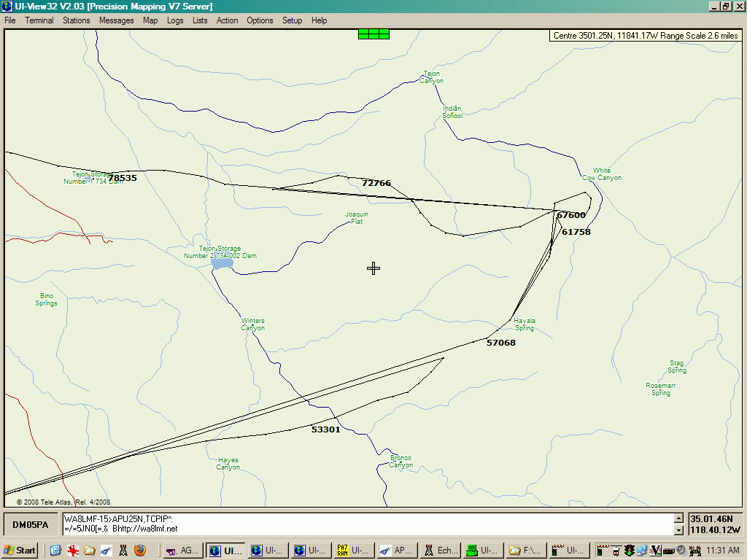This screenshot has width=747, height=560.
Task: Switch to the AG... taskbar window
Action: [182, 551]
